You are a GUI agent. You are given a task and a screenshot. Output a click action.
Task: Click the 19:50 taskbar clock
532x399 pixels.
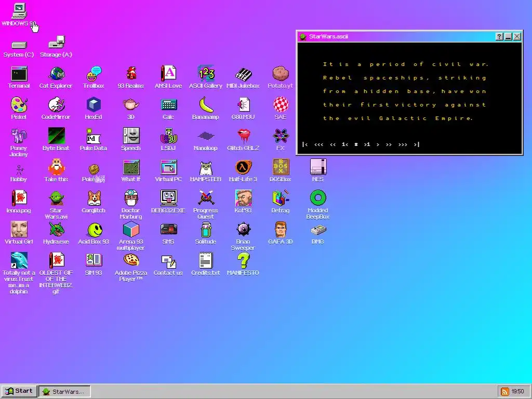pos(518,392)
